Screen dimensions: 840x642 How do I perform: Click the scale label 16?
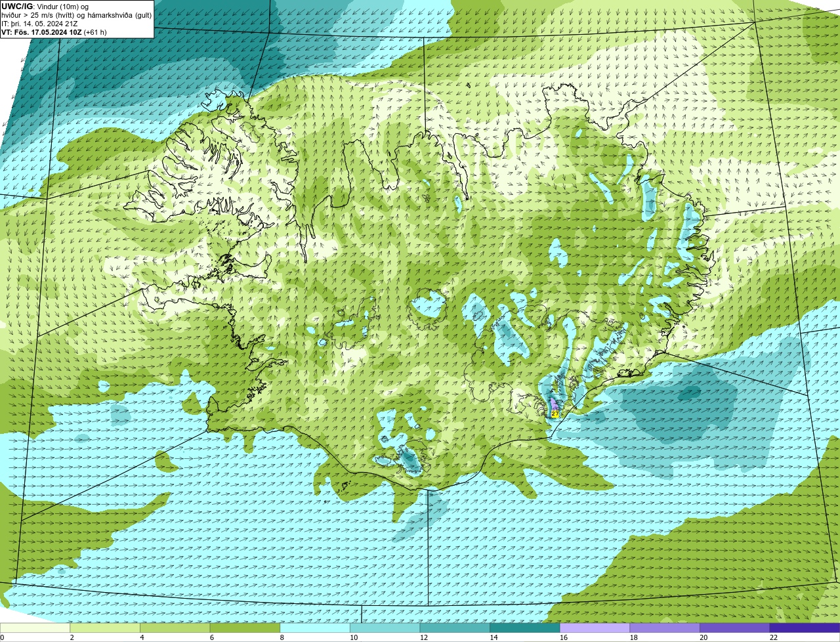click(x=564, y=637)
